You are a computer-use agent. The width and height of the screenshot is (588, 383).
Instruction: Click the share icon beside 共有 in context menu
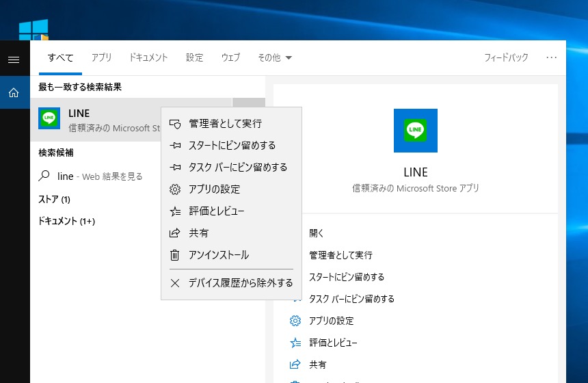click(x=175, y=233)
